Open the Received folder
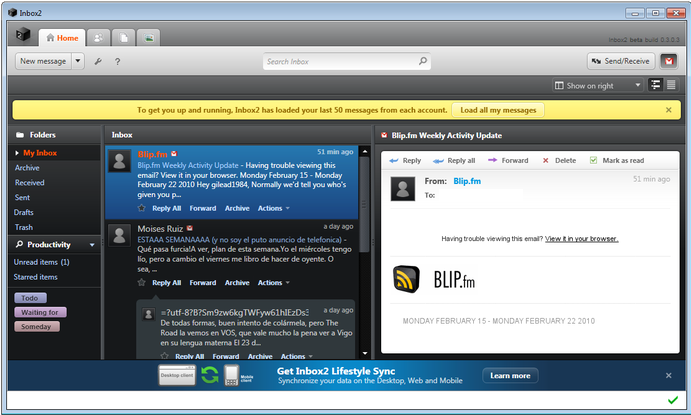The width and height of the screenshot is (691, 415). pos(30,183)
